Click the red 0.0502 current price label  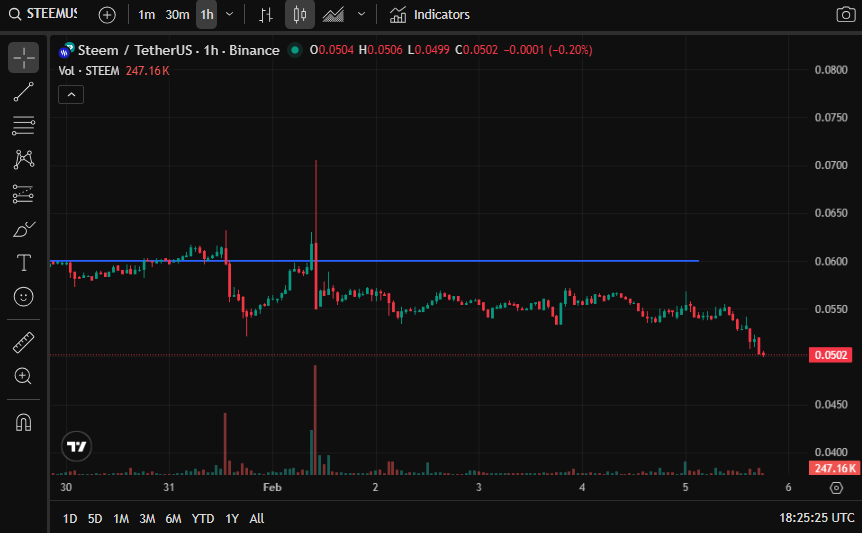[x=830, y=355]
